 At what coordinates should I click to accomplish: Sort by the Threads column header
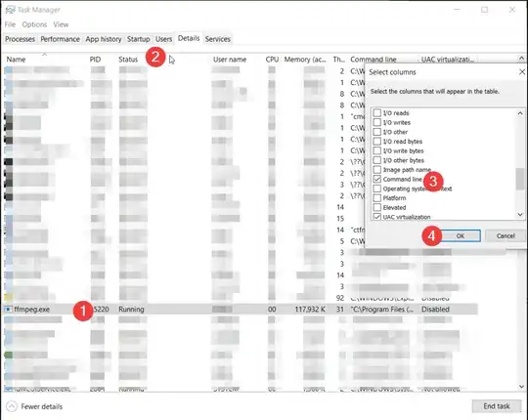[x=338, y=60]
